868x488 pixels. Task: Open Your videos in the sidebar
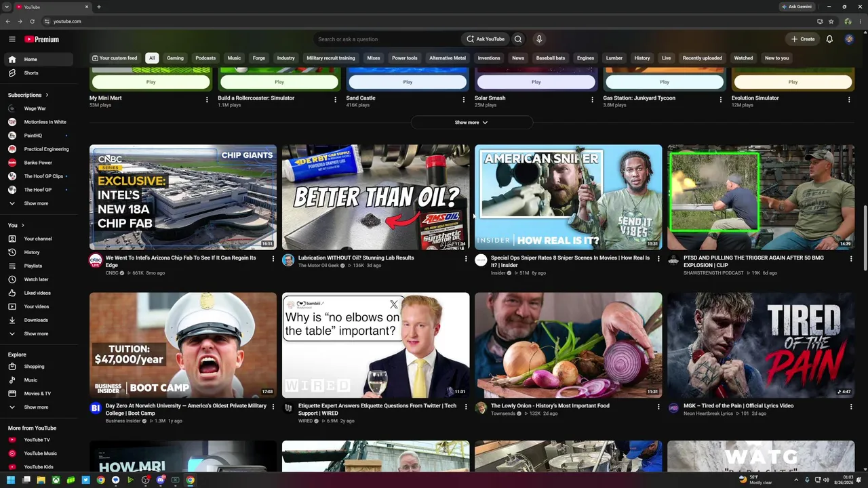[38, 306]
